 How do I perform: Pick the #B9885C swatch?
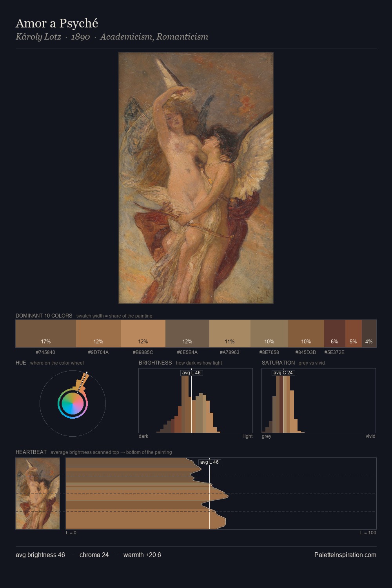click(143, 333)
